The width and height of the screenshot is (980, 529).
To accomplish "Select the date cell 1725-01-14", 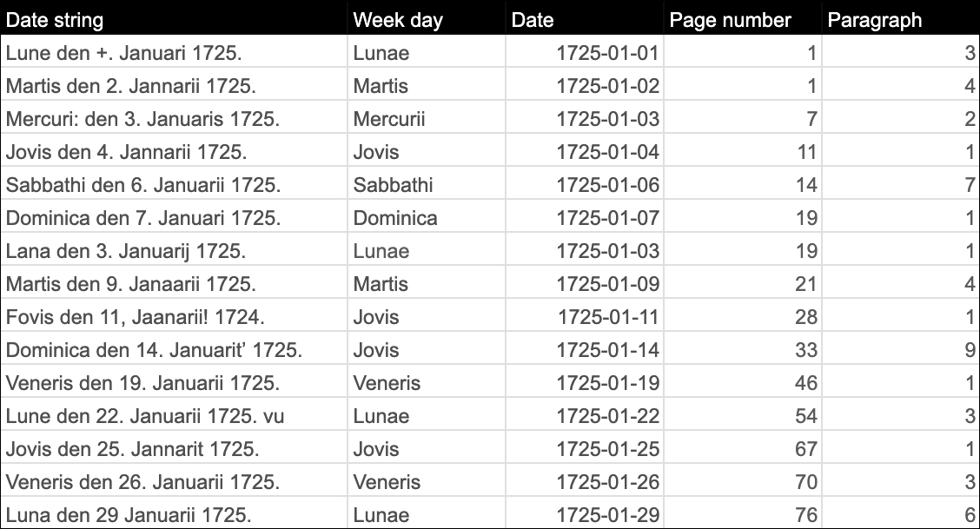I will (585, 350).
